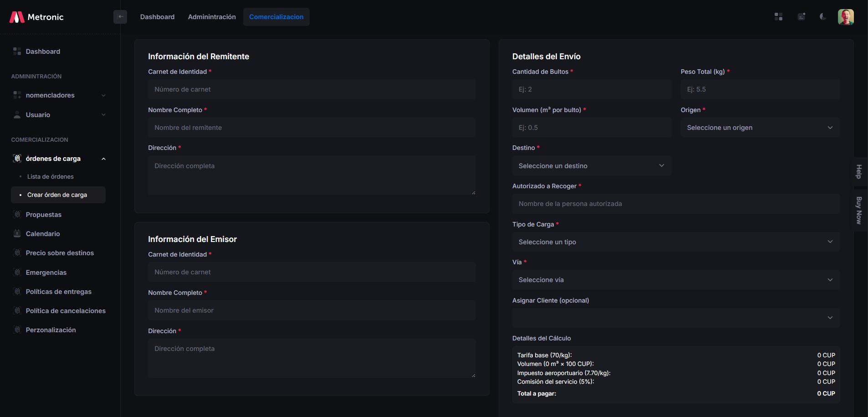The width and height of the screenshot is (868, 417).
Task: Open the Help side panel button
Action: pos(859,171)
